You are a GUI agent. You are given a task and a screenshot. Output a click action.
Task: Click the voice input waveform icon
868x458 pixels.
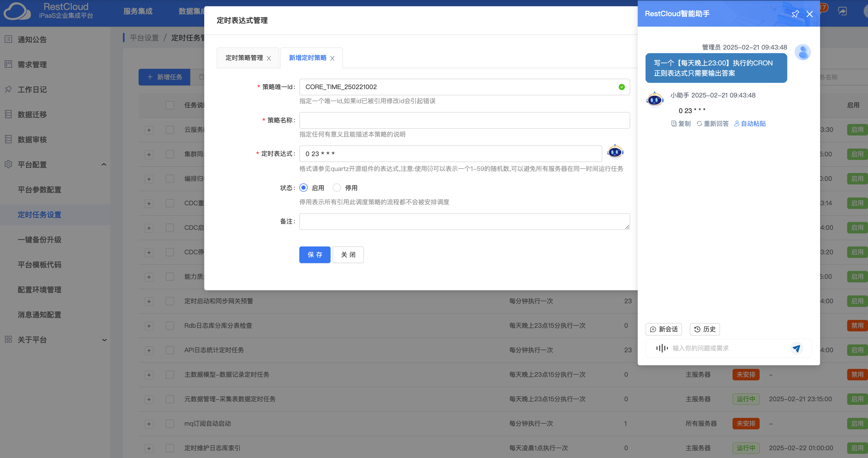tap(662, 348)
